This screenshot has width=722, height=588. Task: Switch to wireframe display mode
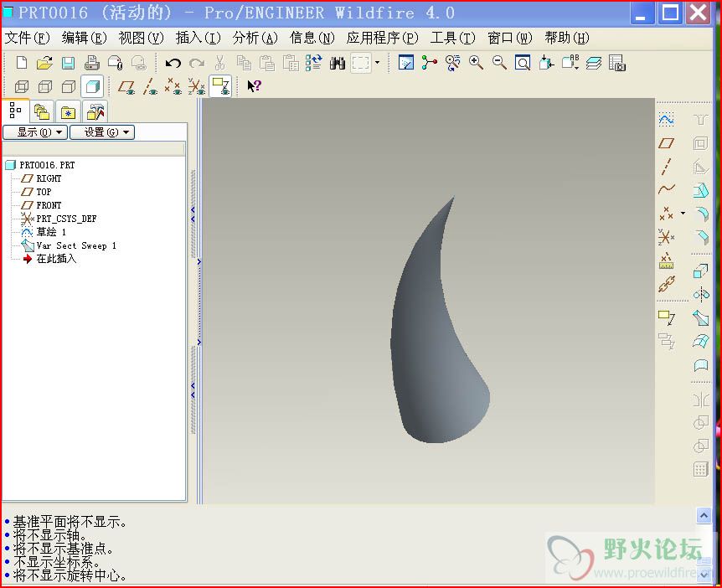point(22,86)
